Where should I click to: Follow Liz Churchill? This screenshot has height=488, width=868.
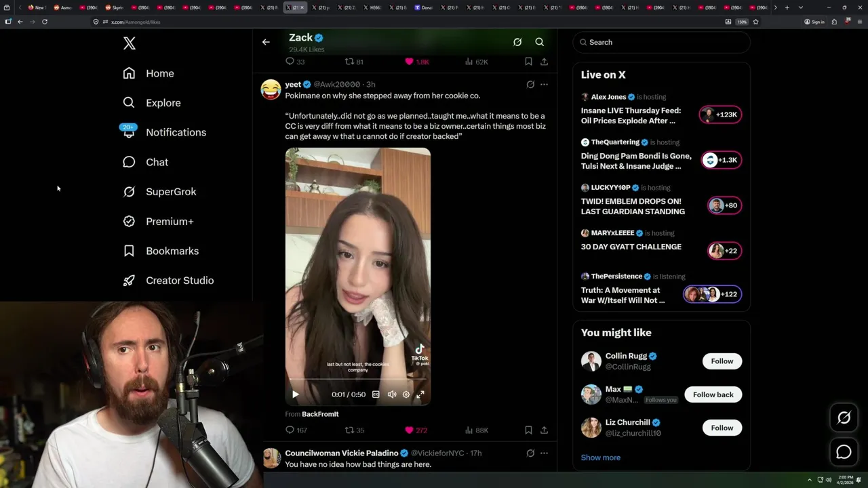point(722,428)
